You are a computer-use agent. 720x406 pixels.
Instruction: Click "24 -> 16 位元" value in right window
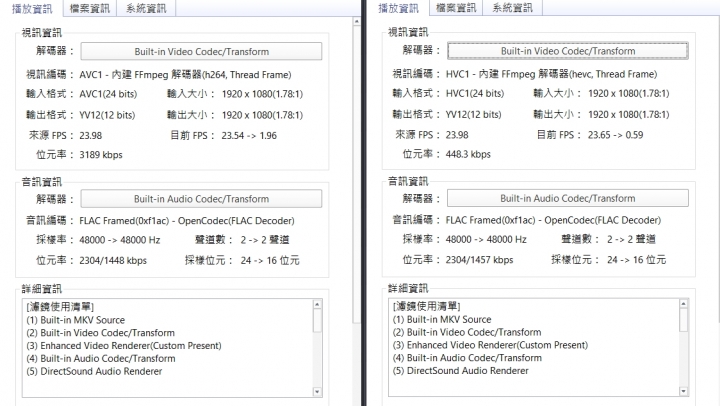(x=636, y=260)
